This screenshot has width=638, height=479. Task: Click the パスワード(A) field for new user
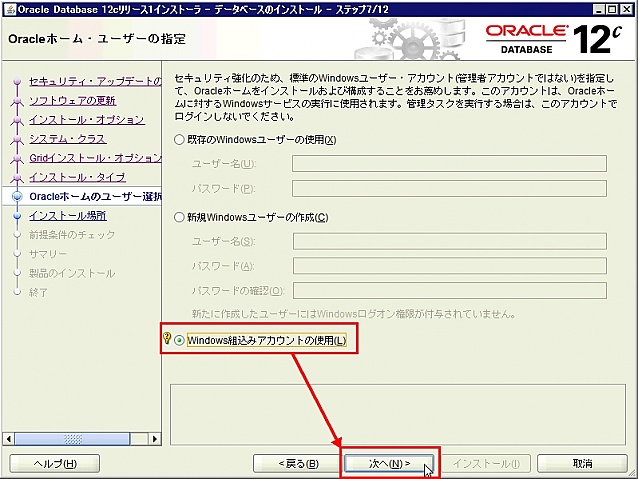point(450,266)
